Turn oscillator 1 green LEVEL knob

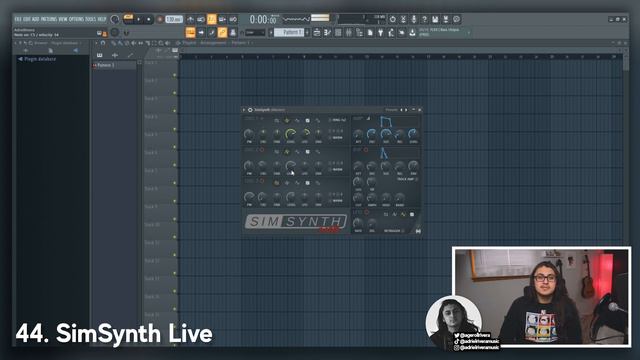pos(291,133)
